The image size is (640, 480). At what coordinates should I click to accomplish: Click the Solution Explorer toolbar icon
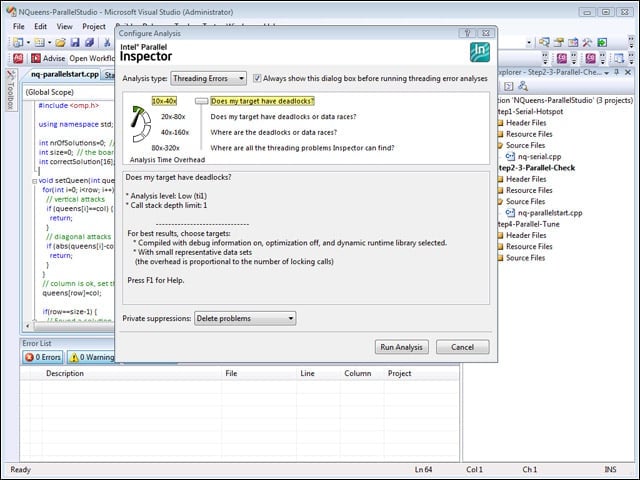pyautogui.click(x=544, y=42)
